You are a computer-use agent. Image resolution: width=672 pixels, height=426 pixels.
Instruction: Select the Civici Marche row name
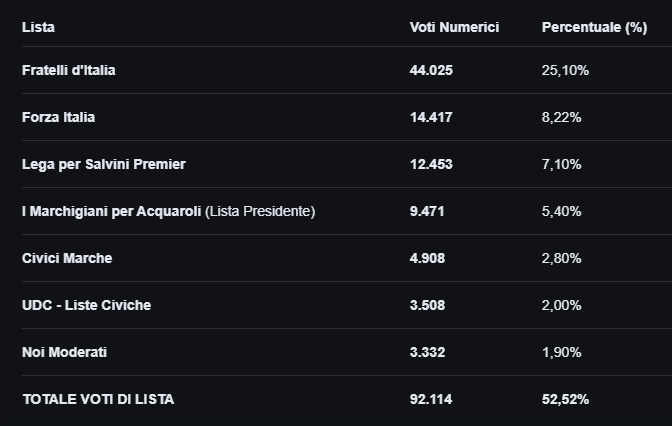tap(67, 258)
